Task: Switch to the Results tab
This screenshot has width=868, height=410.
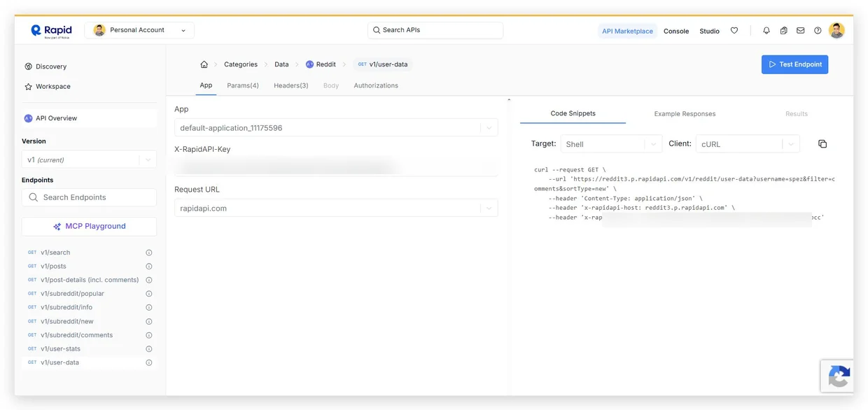Action: coord(797,114)
